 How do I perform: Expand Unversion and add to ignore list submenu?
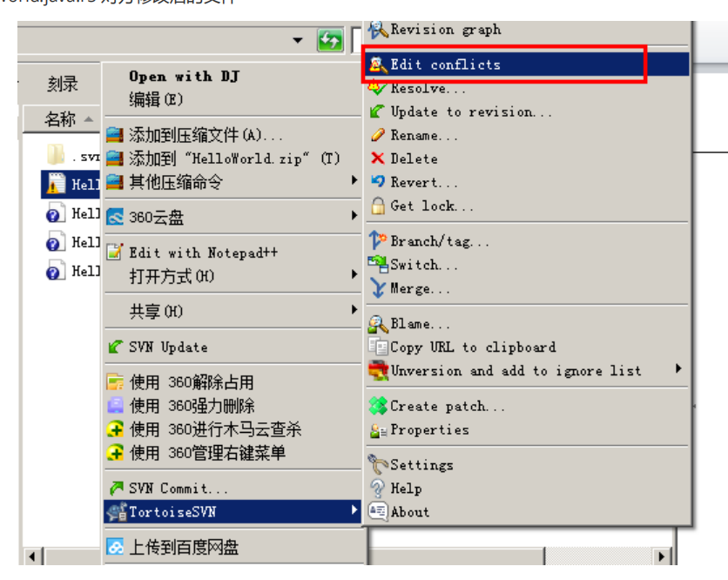[x=678, y=368]
